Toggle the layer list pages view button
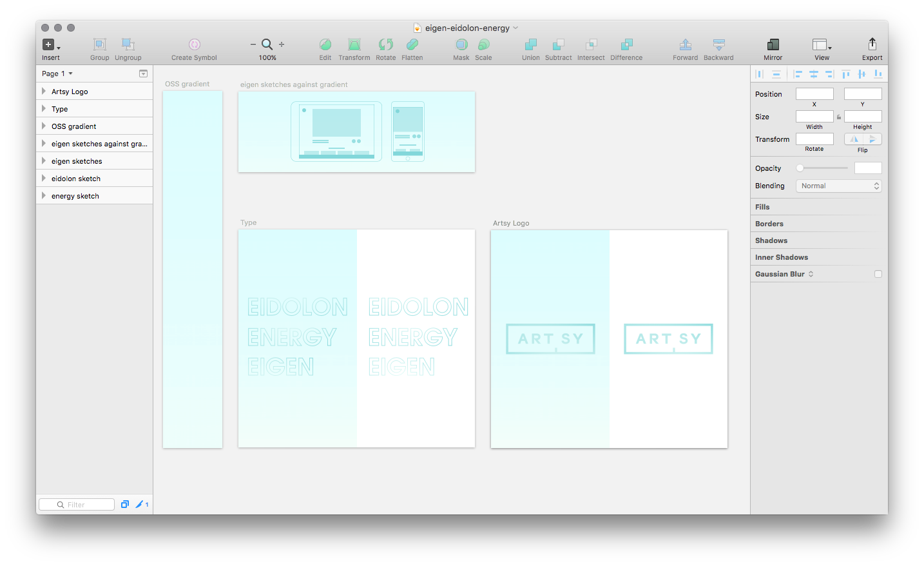The height and width of the screenshot is (566, 924). [143, 73]
